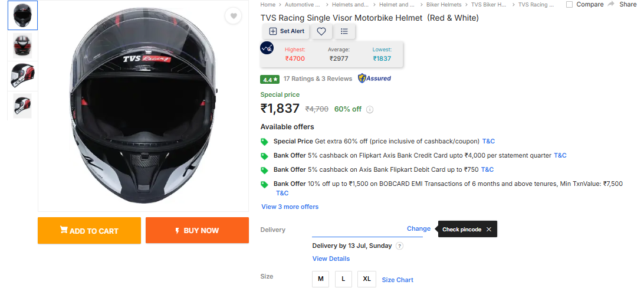Image resolution: width=644 pixels, height=288 pixels.
Task: Click the ADD TO CART button
Action: click(89, 231)
